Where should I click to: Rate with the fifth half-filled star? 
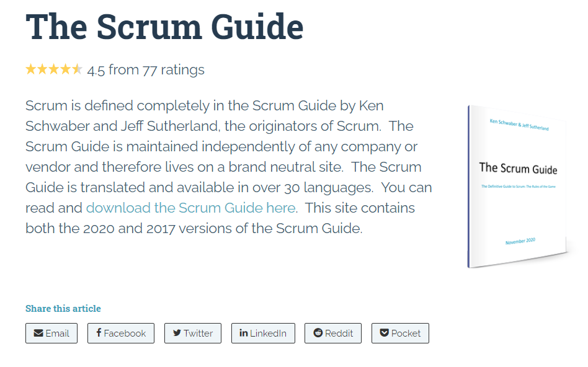click(x=78, y=69)
